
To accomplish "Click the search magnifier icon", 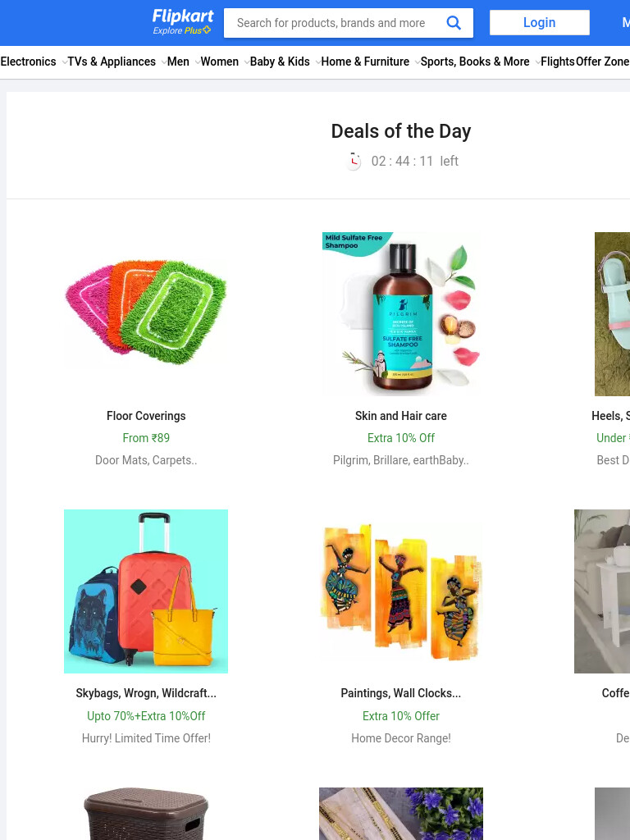I will tap(453, 23).
